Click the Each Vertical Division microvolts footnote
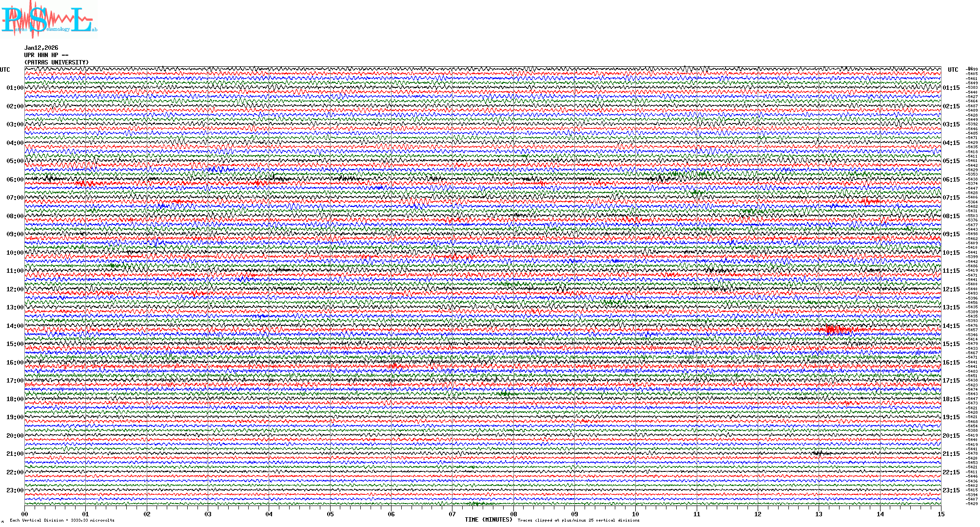The width and height of the screenshot is (980, 527). (62, 520)
